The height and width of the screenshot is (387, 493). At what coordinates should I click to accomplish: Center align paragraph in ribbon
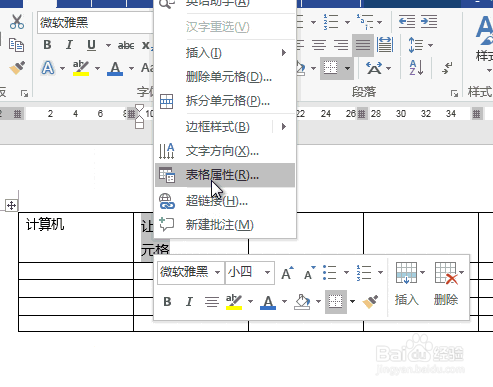[319, 45]
